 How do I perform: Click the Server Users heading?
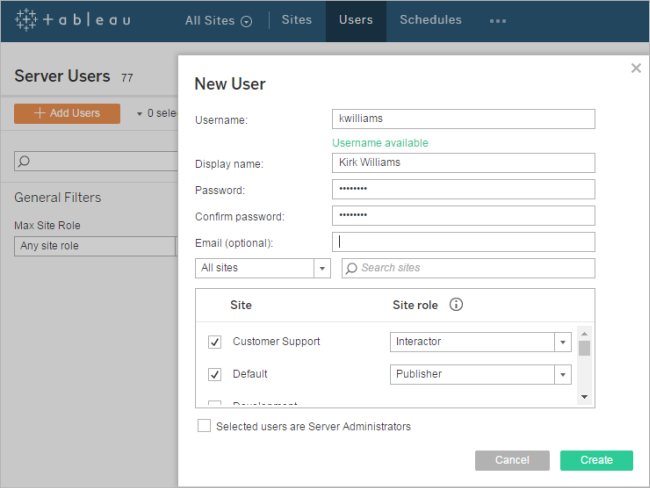62,76
